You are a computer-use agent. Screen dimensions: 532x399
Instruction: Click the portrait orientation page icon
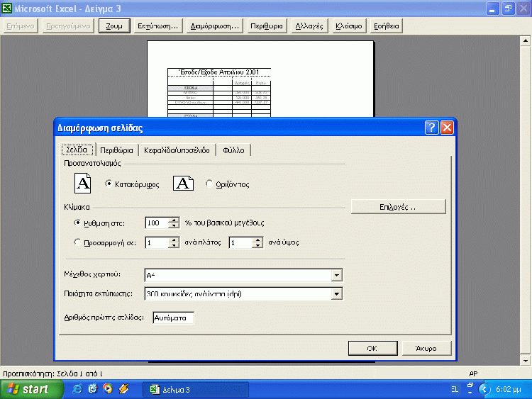83,183
